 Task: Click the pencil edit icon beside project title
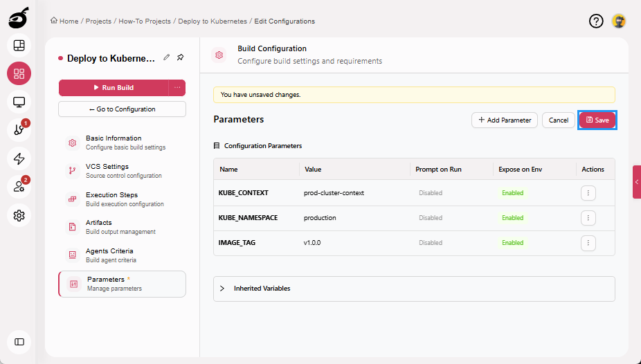pyautogui.click(x=166, y=57)
